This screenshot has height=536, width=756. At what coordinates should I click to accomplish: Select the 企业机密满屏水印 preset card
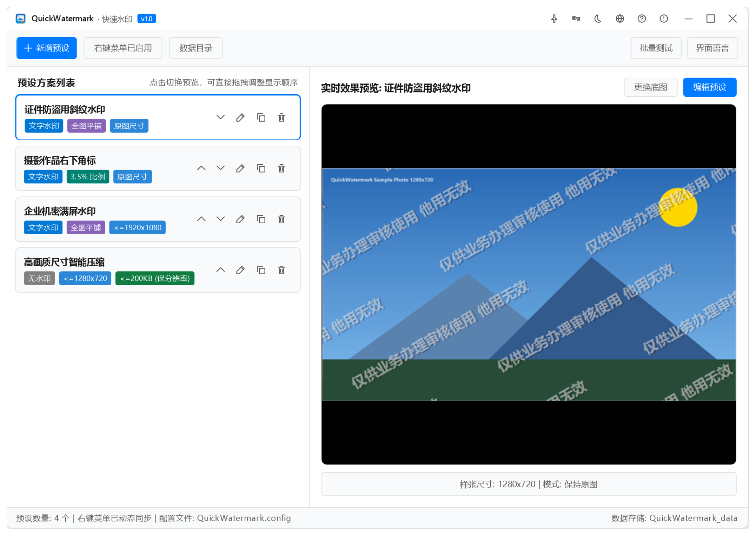[158, 219]
